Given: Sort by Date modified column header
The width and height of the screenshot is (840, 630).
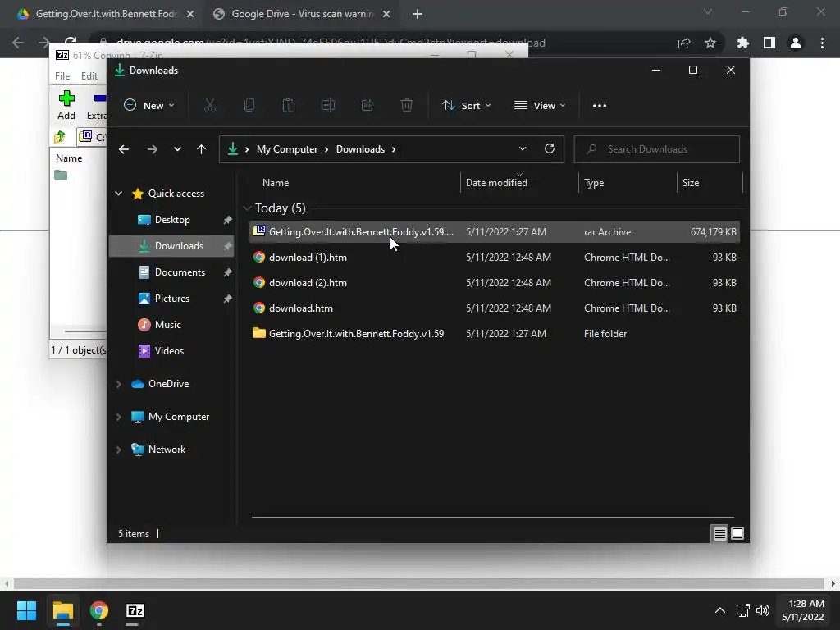Looking at the screenshot, I should point(519,183).
